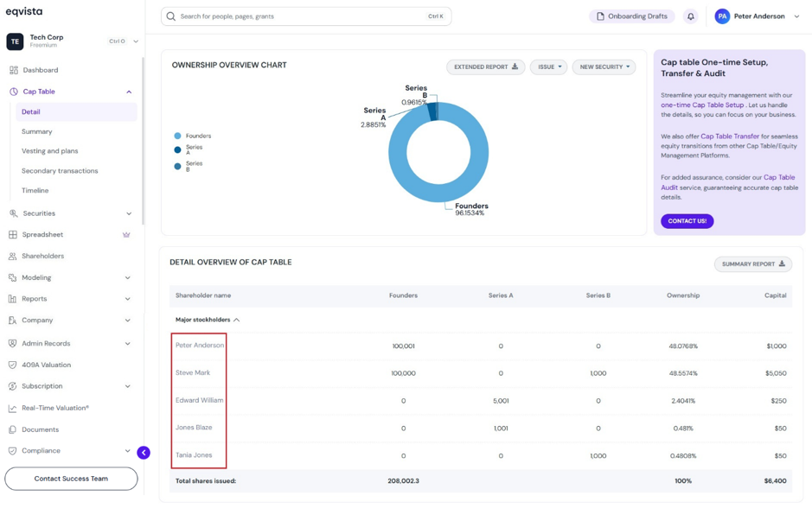Open the Issue dropdown
The height and width of the screenshot is (508, 812).
point(548,67)
